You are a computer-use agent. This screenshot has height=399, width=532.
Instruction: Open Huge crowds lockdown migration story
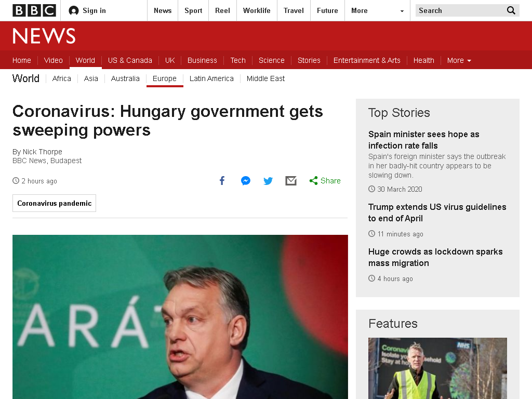click(436, 257)
